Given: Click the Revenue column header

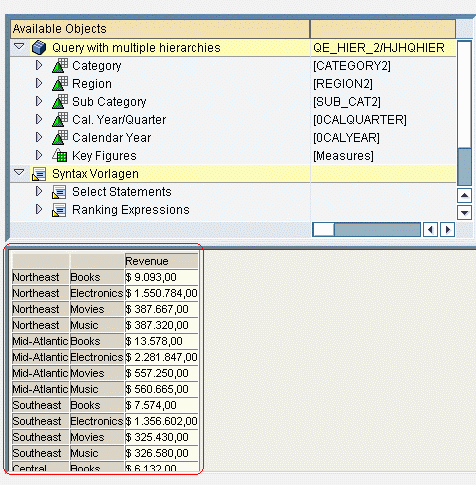Looking at the screenshot, I should click(x=161, y=261).
